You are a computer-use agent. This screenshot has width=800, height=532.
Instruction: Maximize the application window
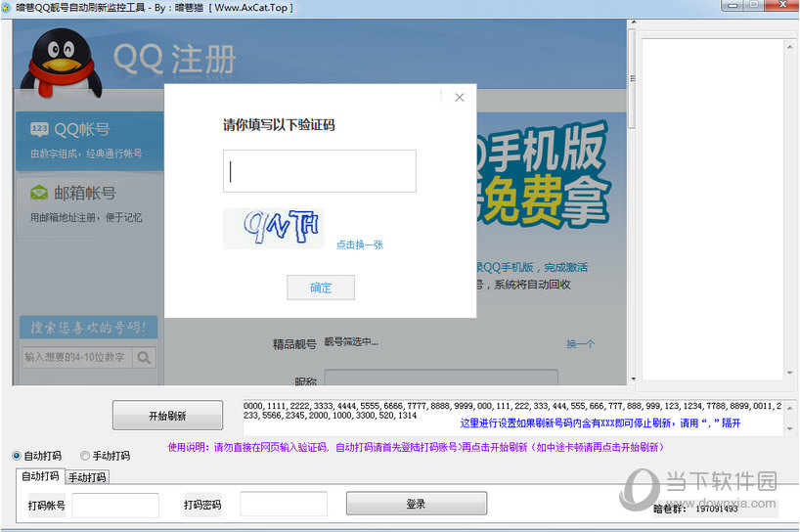[754, 5]
